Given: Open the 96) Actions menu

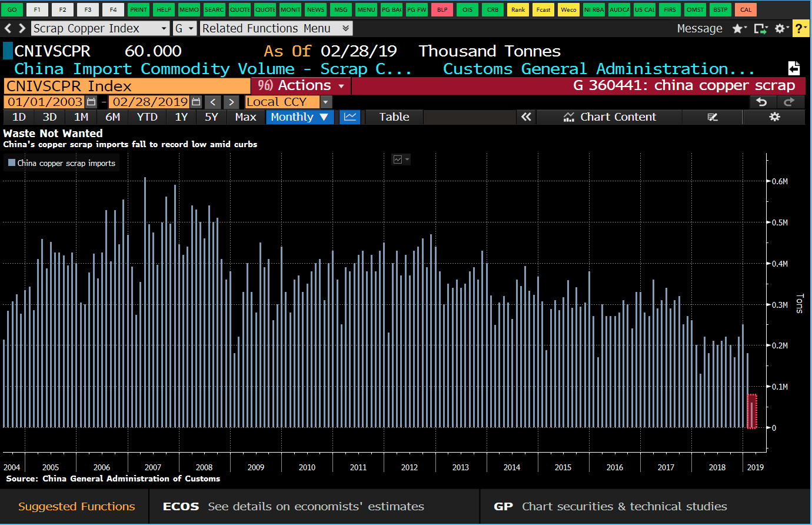Looking at the screenshot, I should [301, 86].
